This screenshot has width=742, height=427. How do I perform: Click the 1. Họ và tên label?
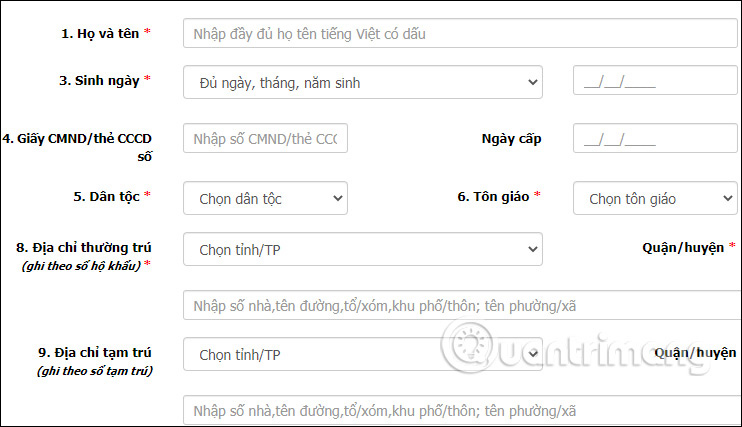point(100,34)
